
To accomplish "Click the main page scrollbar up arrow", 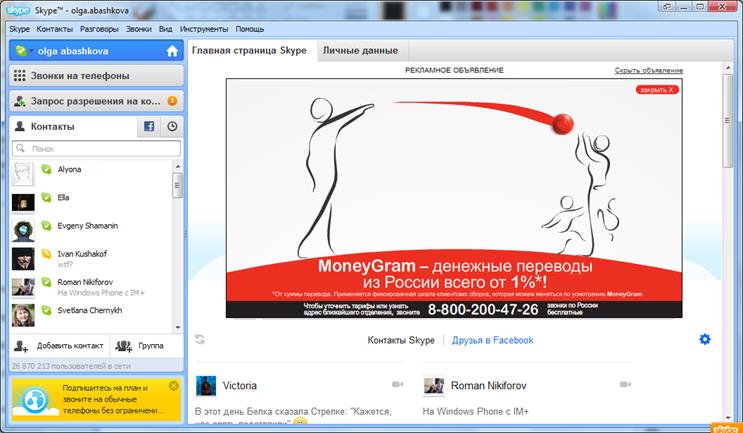I will point(728,69).
